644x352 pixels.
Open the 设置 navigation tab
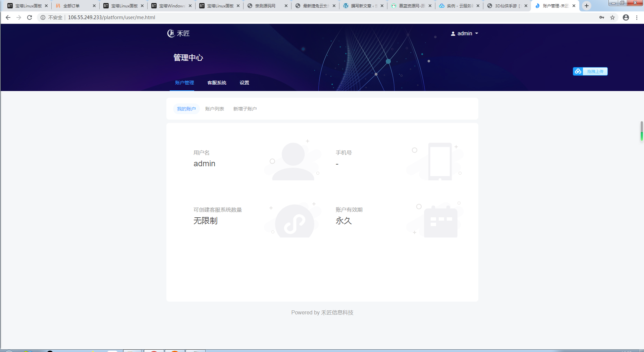click(x=244, y=83)
